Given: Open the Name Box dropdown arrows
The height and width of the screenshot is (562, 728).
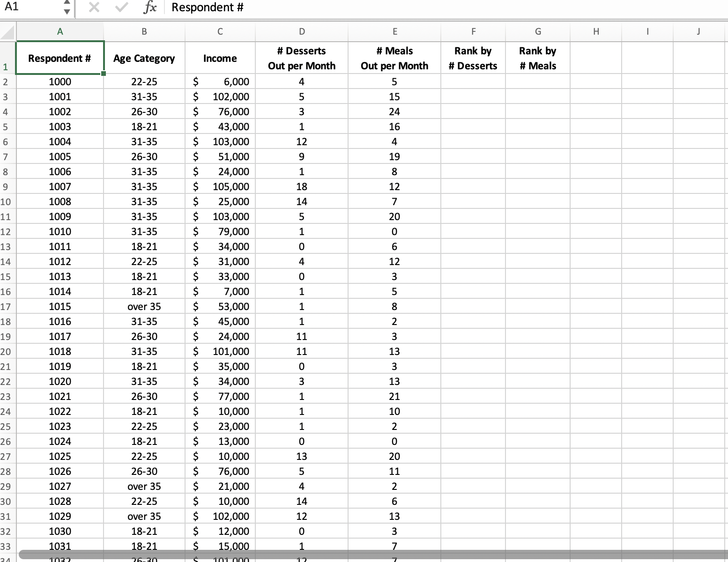Looking at the screenshot, I should (67, 7).
